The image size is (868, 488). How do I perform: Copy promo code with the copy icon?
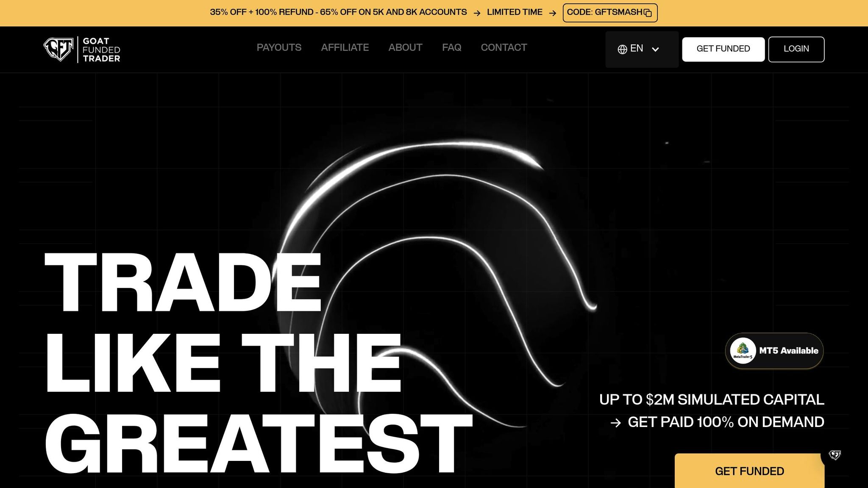648,13
